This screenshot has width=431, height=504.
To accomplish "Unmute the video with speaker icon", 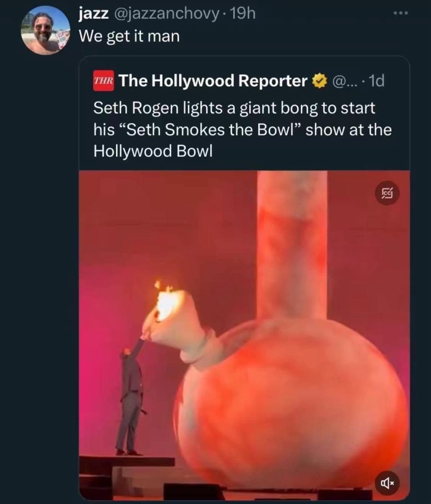I will [x=388, y=481].
